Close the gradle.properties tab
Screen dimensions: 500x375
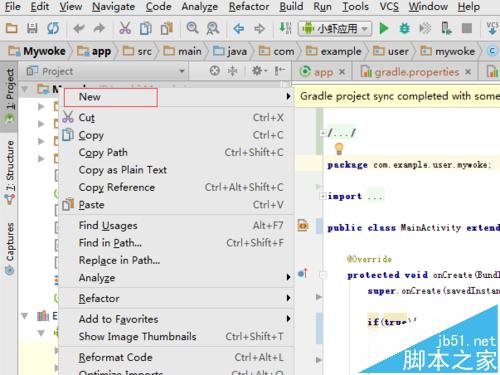coord(468,72)
